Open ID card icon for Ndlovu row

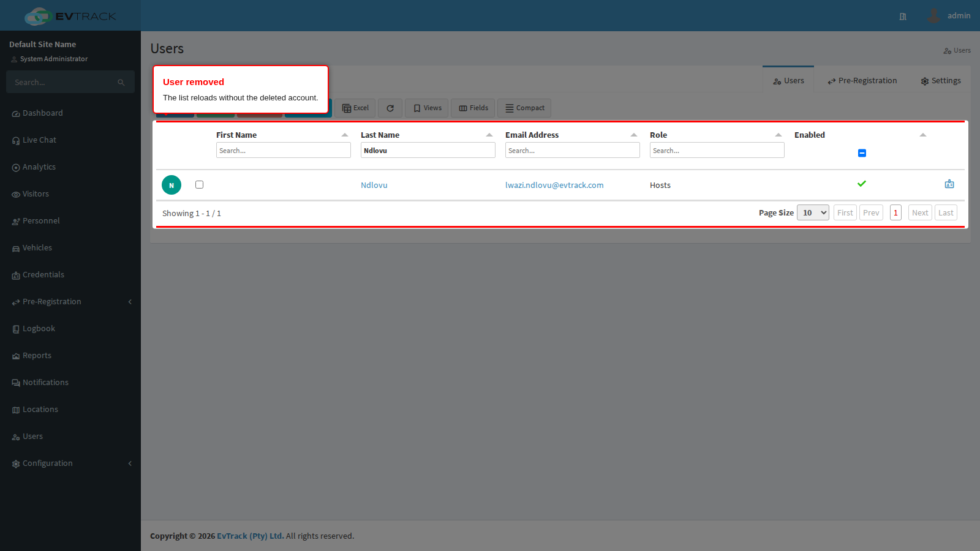pos(949,184)
